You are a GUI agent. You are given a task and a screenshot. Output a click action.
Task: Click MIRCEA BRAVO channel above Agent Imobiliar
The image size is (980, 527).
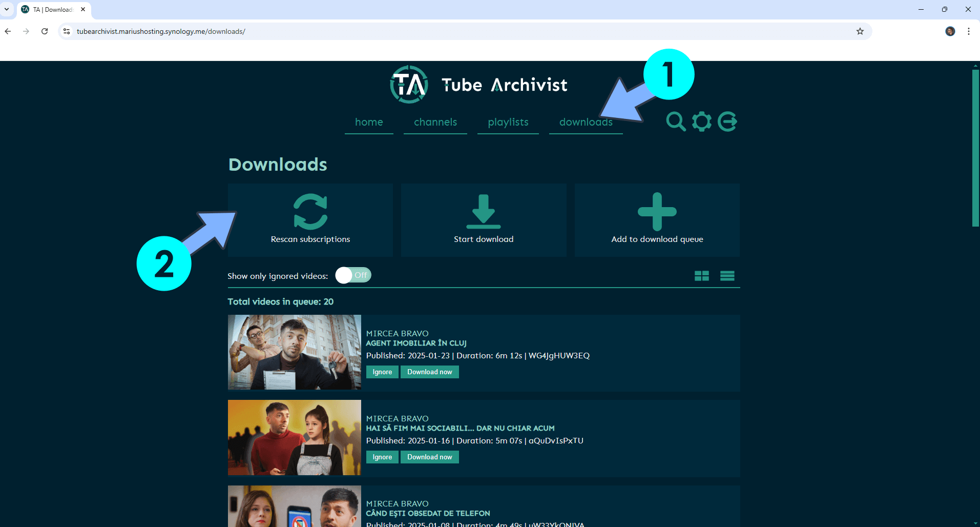point(398,334)
